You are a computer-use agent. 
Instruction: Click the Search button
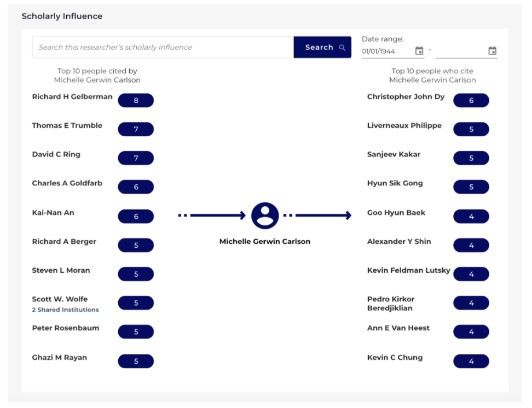(x=322, y=47)
